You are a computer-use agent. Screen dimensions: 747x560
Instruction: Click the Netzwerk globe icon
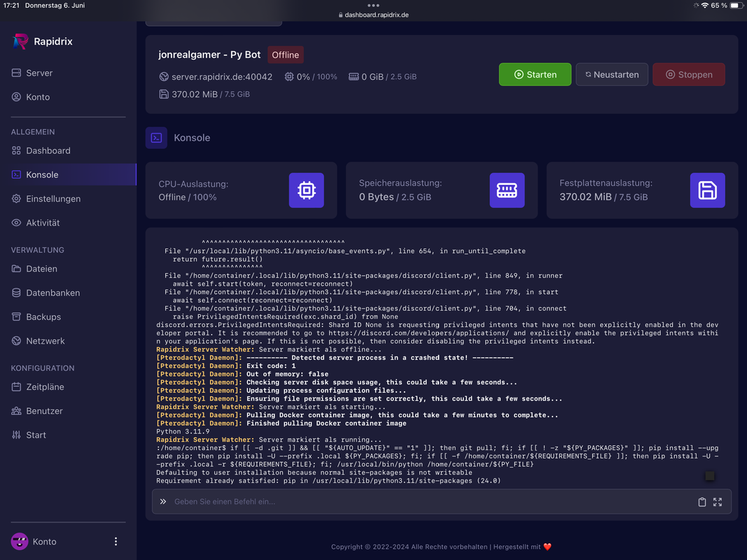coord(16,341)
